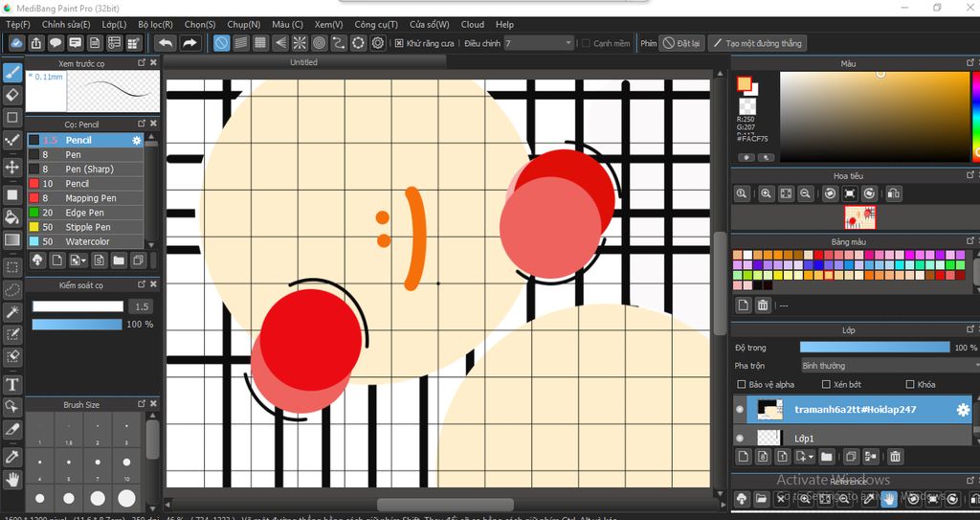Screen dimensions: 980x520
Task: Click the Đặt lại reset button
Action: pyautogui.click(x=681, y=43)
